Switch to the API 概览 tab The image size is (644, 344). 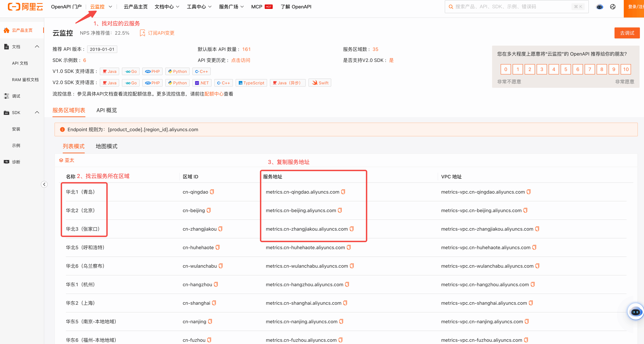106,110
